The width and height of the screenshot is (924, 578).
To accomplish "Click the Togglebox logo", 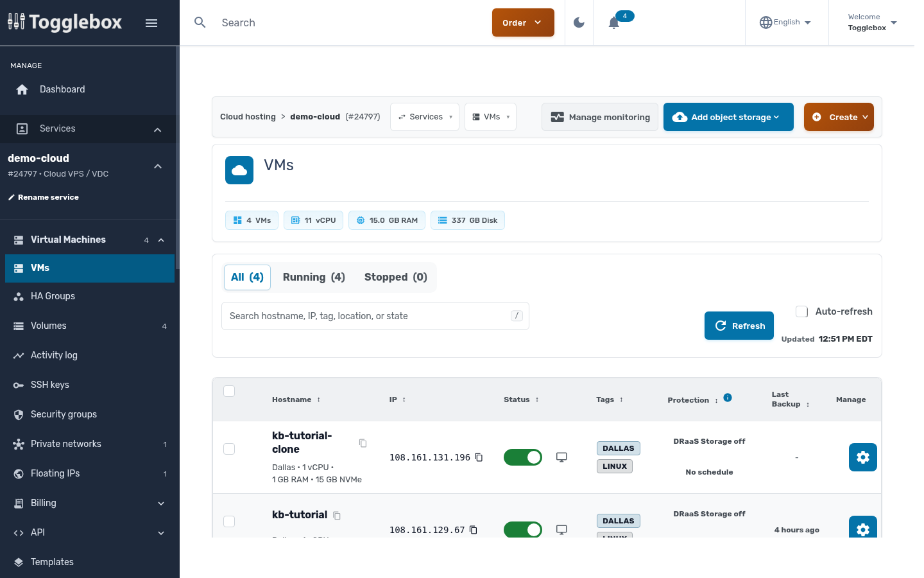I will point(65,22).
